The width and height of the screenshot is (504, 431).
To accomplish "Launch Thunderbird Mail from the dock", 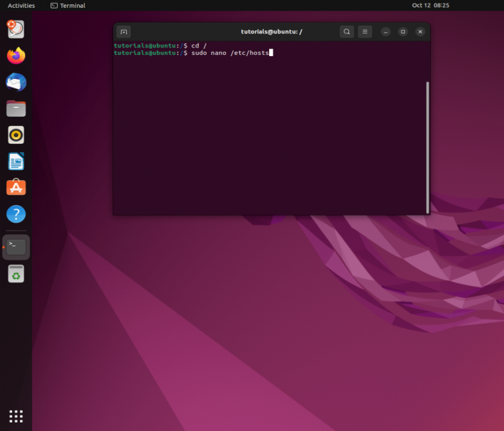I will (16, 83).
